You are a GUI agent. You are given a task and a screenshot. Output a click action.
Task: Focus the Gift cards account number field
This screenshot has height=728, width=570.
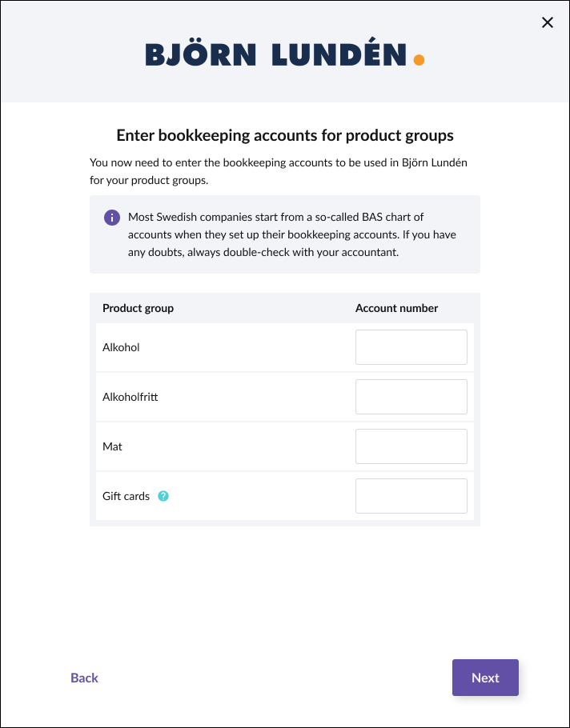click(x=411, y=496)
